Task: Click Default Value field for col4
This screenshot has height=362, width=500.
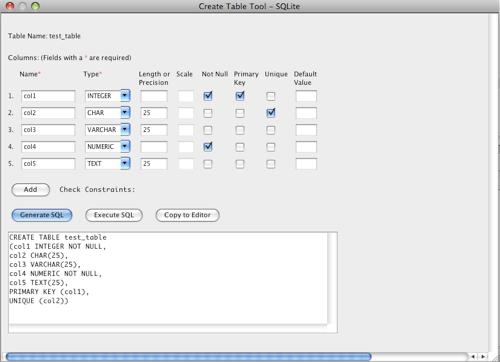Action: pos(306,147)
